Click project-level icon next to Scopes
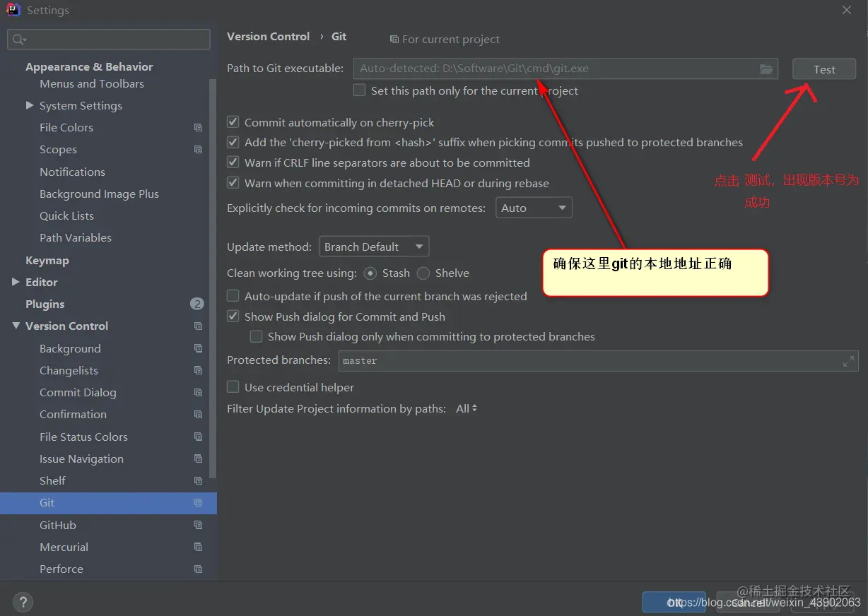The height and width of the screenshot is (616, 868). (x=198, y=150)
